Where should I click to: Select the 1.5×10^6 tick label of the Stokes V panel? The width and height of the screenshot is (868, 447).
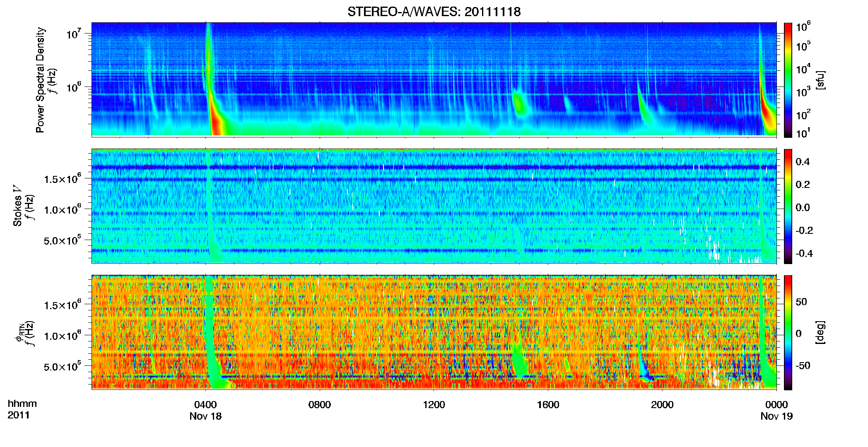63,178
